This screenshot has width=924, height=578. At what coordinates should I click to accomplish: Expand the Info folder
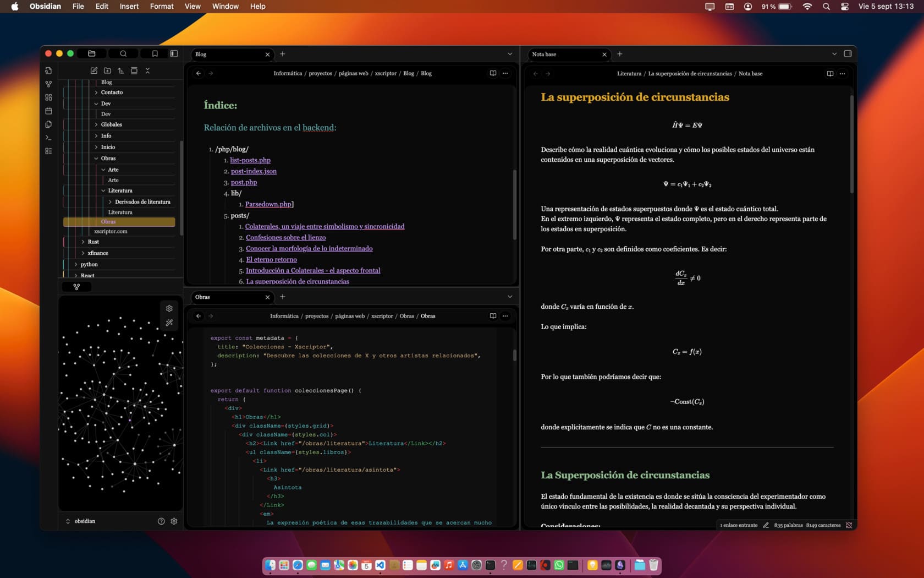pos(96,136)
